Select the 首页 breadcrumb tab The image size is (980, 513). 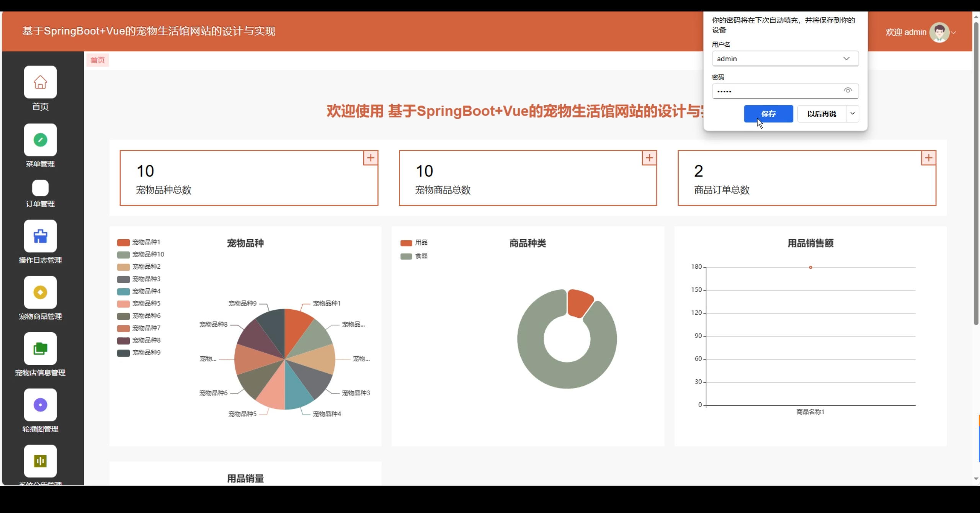coord(98,60)
